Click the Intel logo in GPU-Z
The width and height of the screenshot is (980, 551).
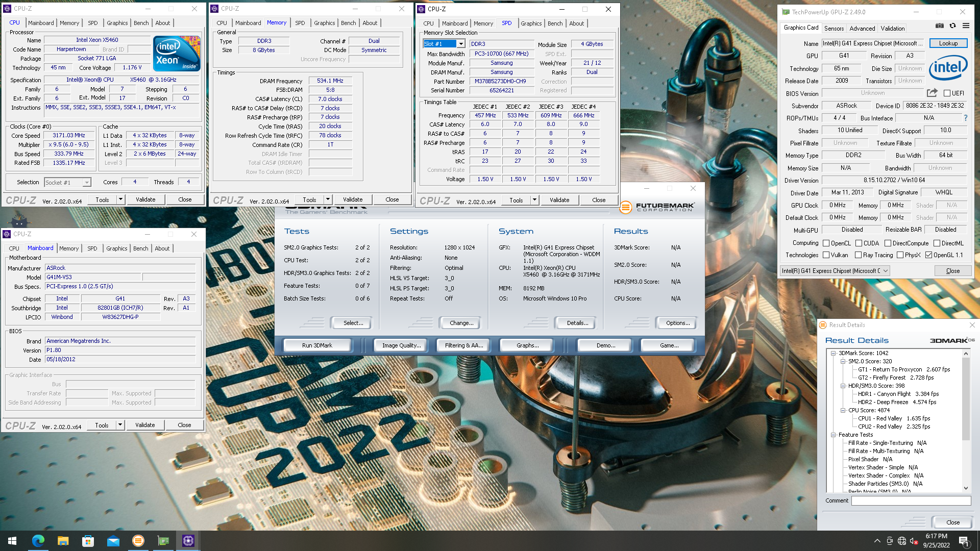pos(948,68)
